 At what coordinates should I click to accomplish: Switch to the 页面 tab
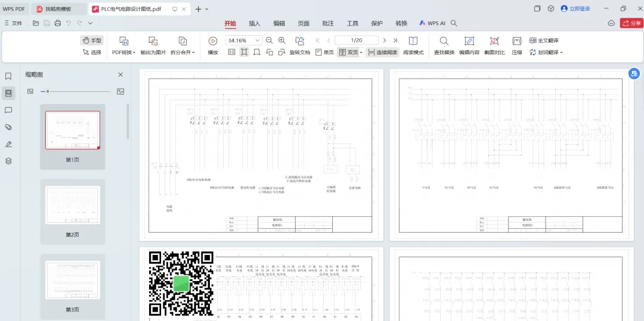(x=304, y=23)
